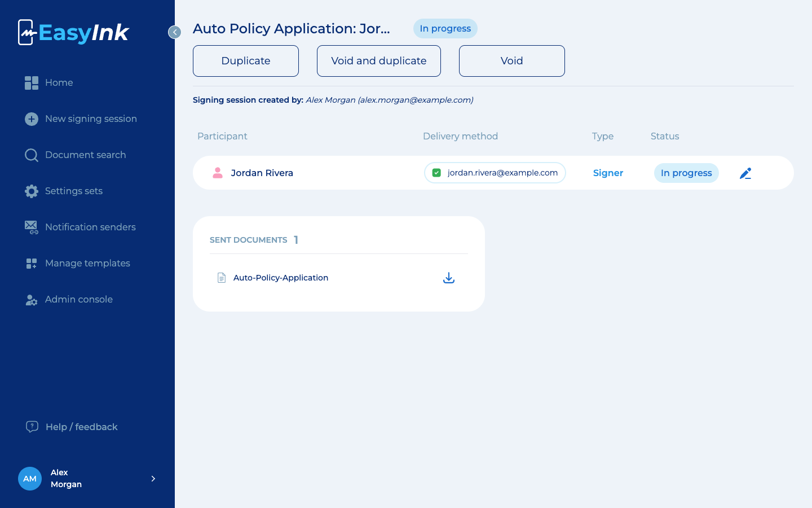812x508 pixels.
Task: Toggle the green checkbox beside jordan.rivera@example.com
Action: pos(436,173)
